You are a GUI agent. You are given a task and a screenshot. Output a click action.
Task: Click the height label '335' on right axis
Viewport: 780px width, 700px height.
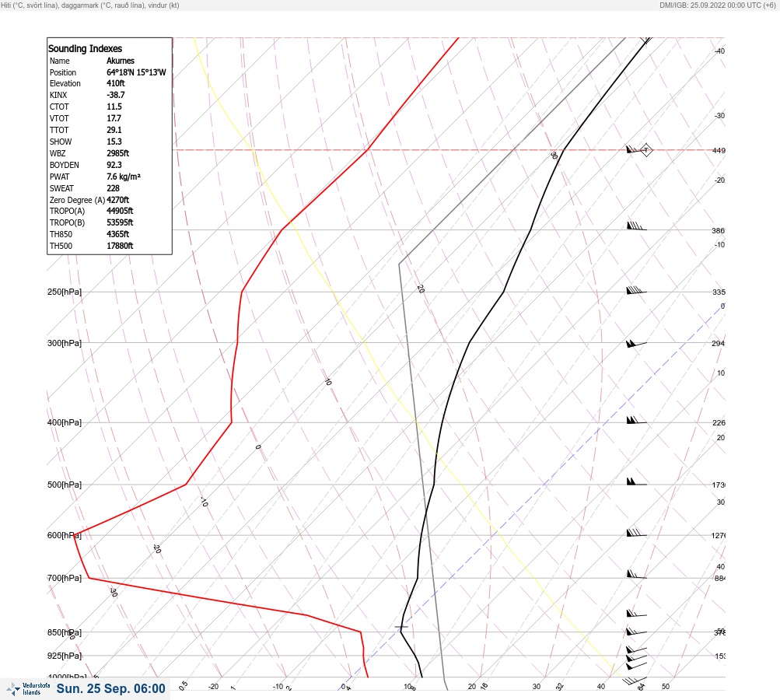[x=719, y=292]
